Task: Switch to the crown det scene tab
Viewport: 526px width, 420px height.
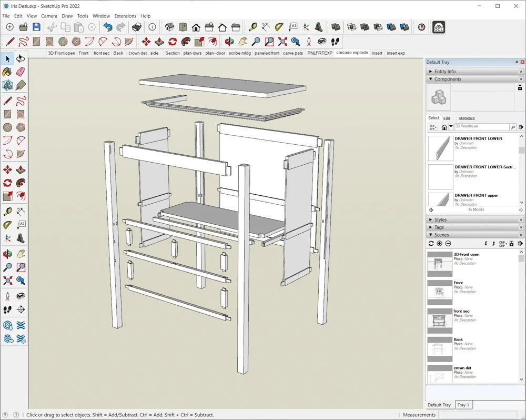Action: (x=137, y=53)
